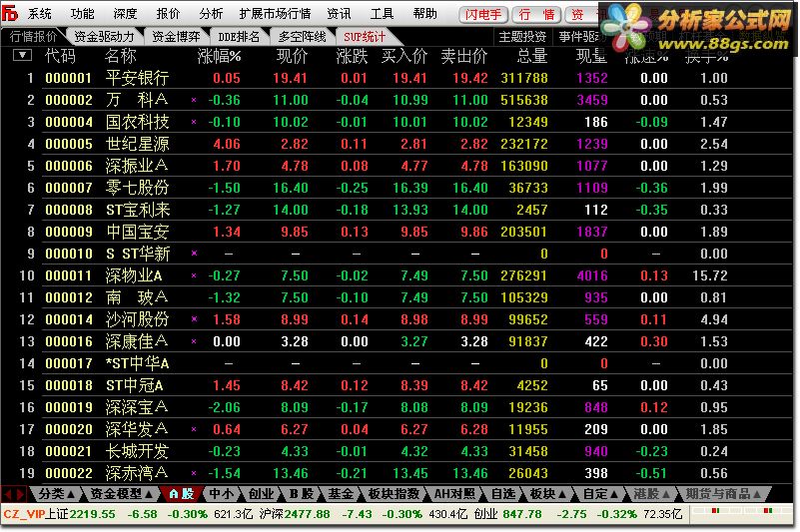Viewport: 800px width, 532px height.
Task: Click the FD application logo icon
Action: click(10, 13)
